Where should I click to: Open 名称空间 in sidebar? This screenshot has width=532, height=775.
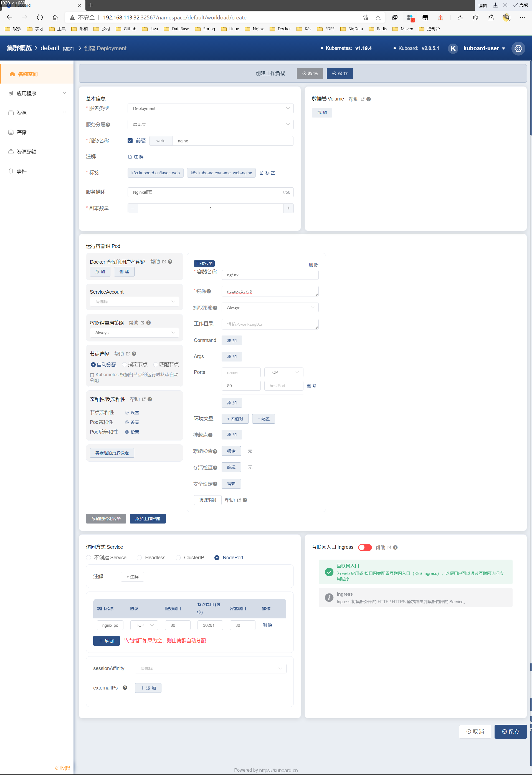click(37, 74)
